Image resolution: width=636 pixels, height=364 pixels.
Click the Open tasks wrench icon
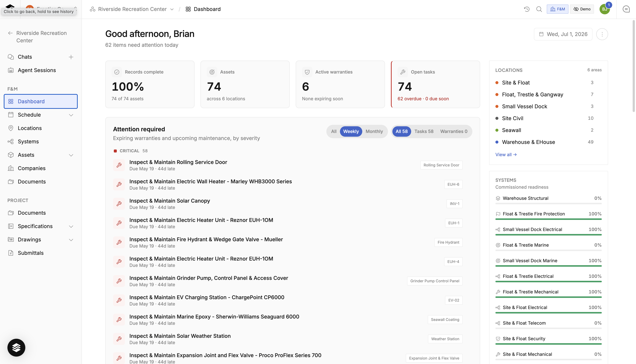403,72
